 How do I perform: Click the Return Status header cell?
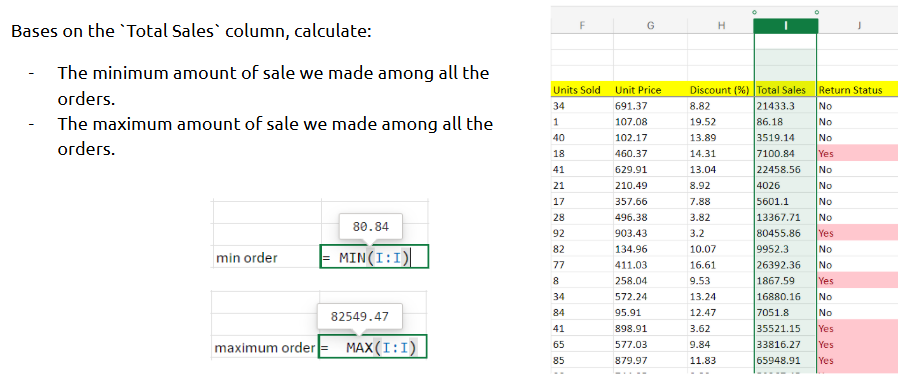pyautogui.click(x=858, y=90)
